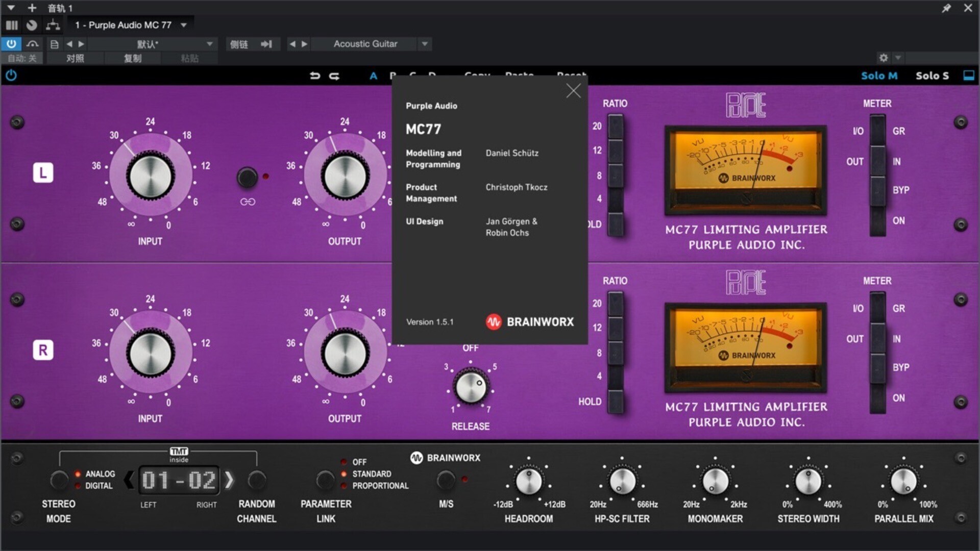Expand the top-left window menu triangle
The height and width of the screenshot is (551, 980).
(x=11, y=8)
